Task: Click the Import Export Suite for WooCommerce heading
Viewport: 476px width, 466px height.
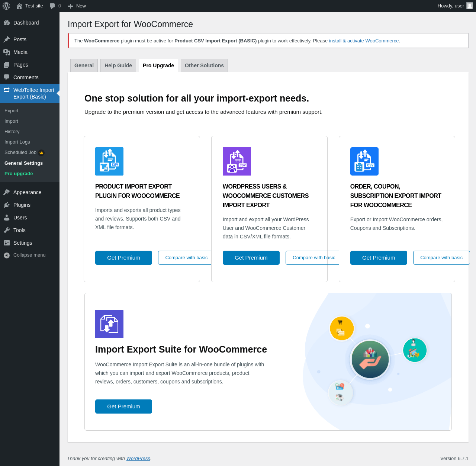Action: click(181, 349)
